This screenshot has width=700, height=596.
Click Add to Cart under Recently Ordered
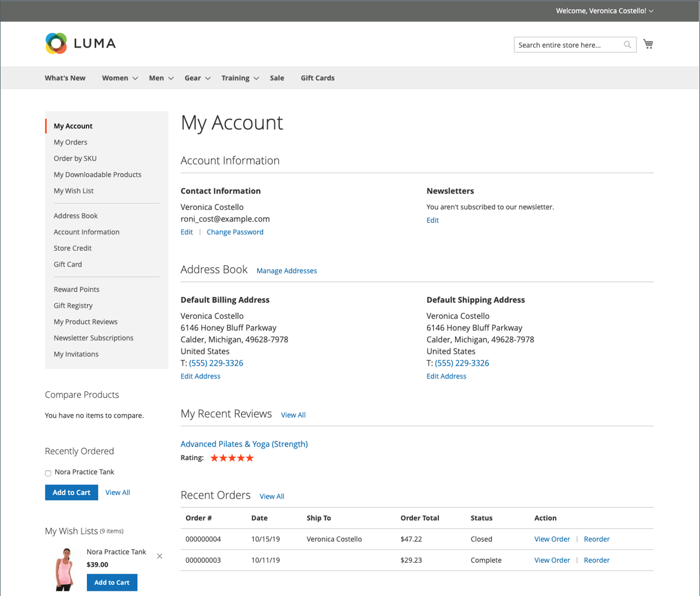71,492
